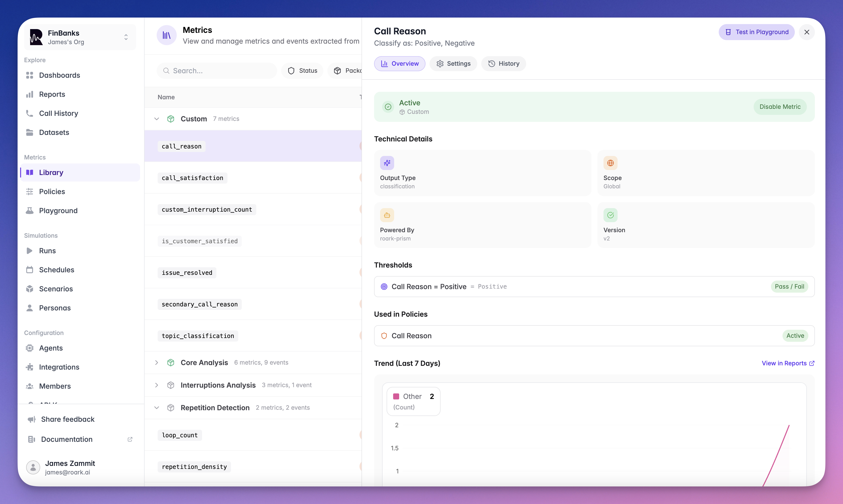The image size is (843, 504).
Task: Click the Test in Playground button
Action: (x=756, y=32)
